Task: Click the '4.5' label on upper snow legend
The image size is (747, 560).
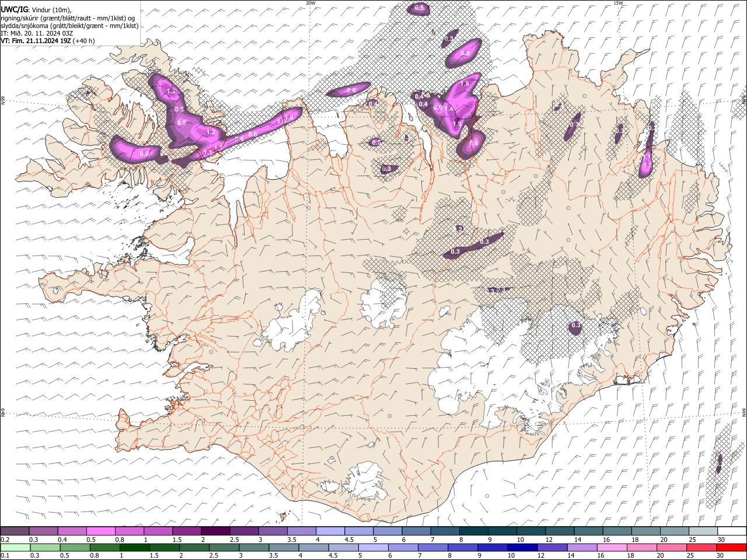Action: pos(349,540)
